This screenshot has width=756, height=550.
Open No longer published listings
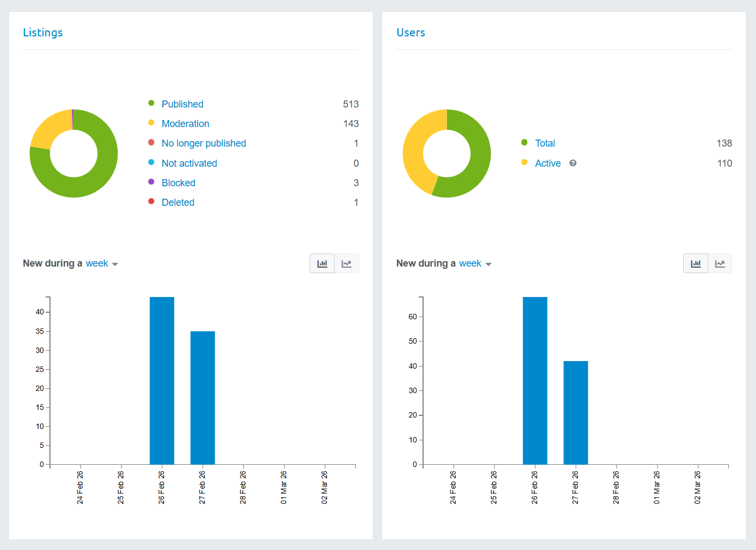click(x=204, y=143)
